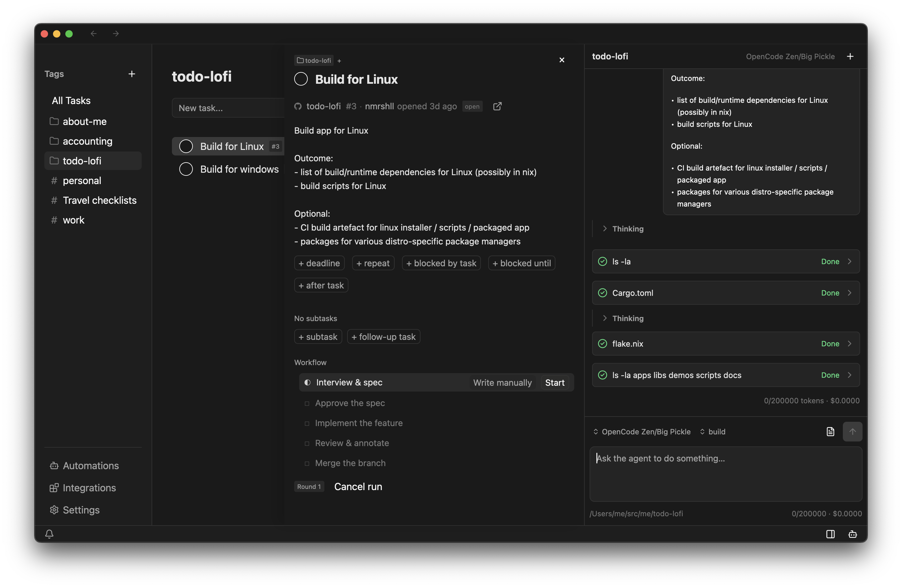Screen dimensions: 902x588
Task: Open issue #3 in external browser icon
Action: tap(497, 107)
